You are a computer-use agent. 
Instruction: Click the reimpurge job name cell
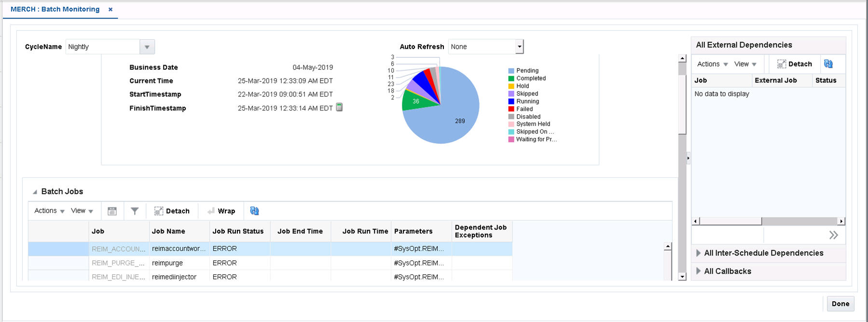(x=179, y=263)
